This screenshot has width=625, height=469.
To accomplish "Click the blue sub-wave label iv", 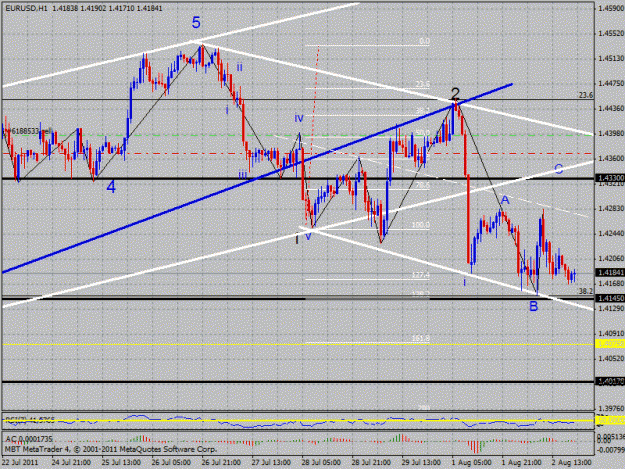I will click(299, 118).
